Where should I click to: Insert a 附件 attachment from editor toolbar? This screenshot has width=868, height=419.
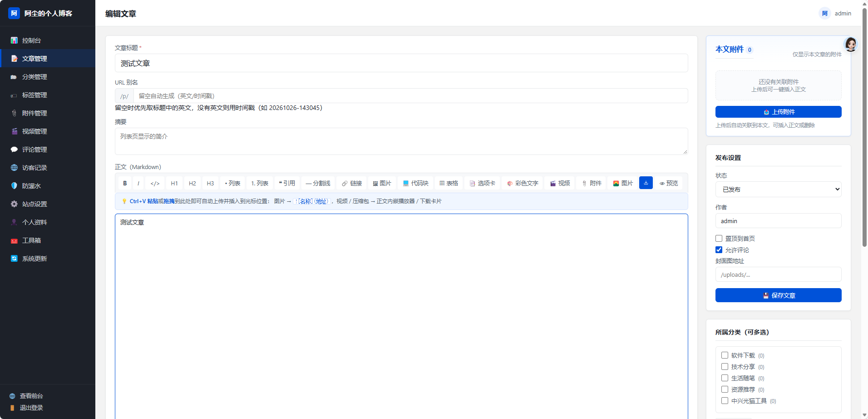[x=592, y=183]
